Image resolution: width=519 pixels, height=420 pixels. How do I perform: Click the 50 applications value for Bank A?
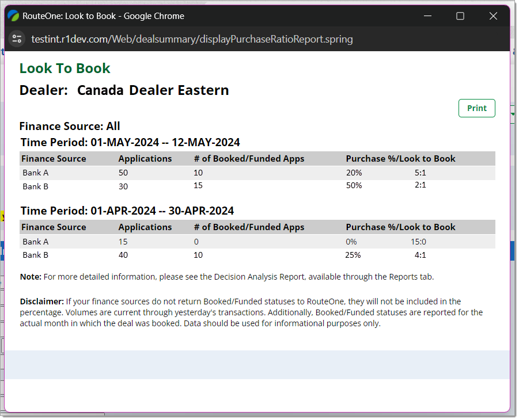(123, 173)
